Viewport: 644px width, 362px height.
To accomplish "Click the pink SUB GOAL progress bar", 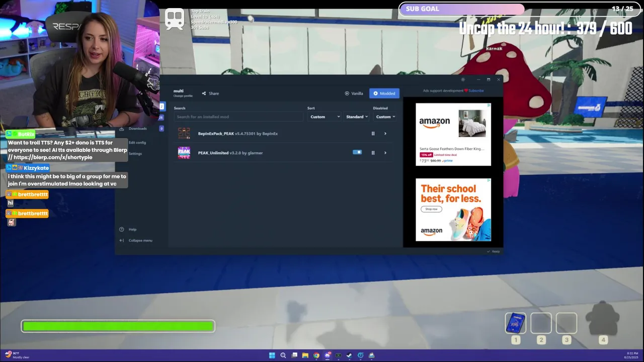I will [x=462, y=9].
